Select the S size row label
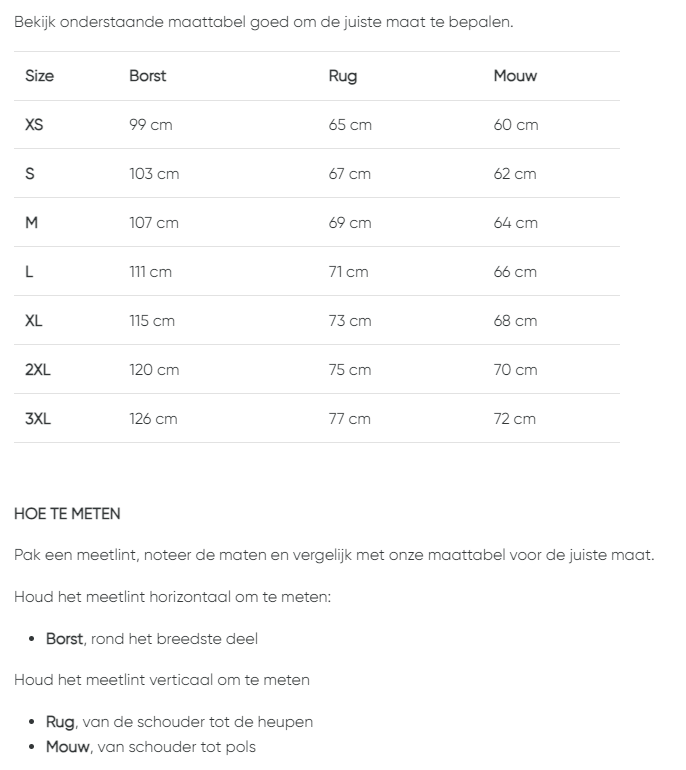The height and width of the screenshot is (770, 686). click(30, 174)
